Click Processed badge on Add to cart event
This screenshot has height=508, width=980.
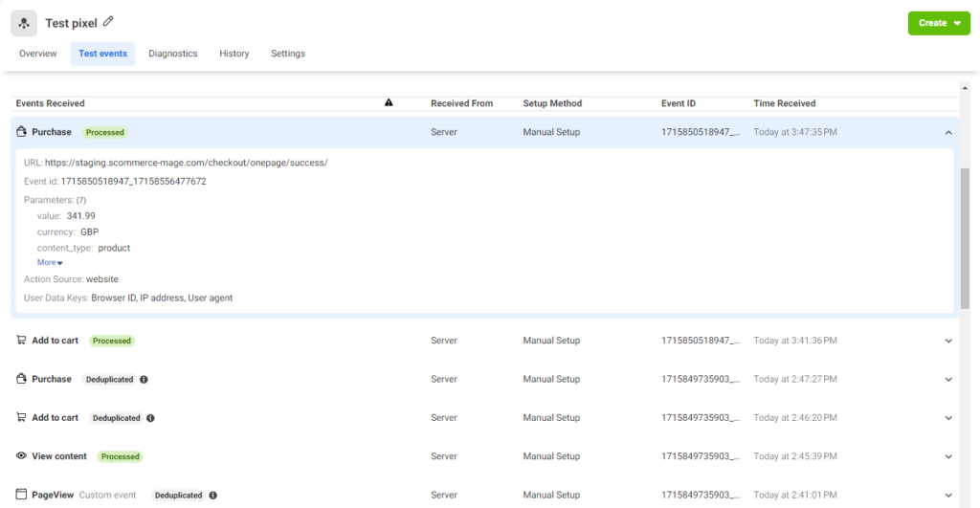coord(112,341)
